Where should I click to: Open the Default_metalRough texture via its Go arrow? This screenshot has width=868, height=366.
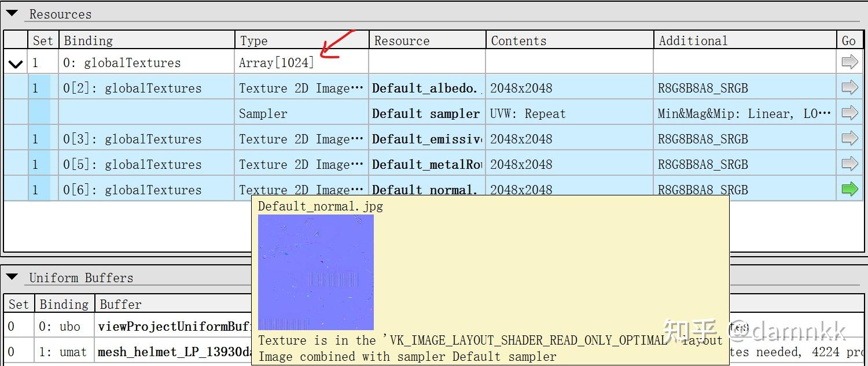coord(849,164)
